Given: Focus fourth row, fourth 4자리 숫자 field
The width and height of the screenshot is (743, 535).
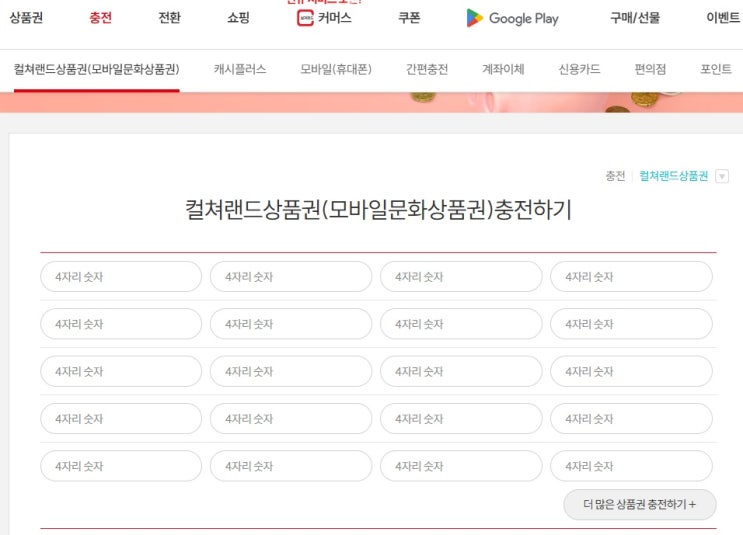Looking at the screenshot, I should point(631,419).
